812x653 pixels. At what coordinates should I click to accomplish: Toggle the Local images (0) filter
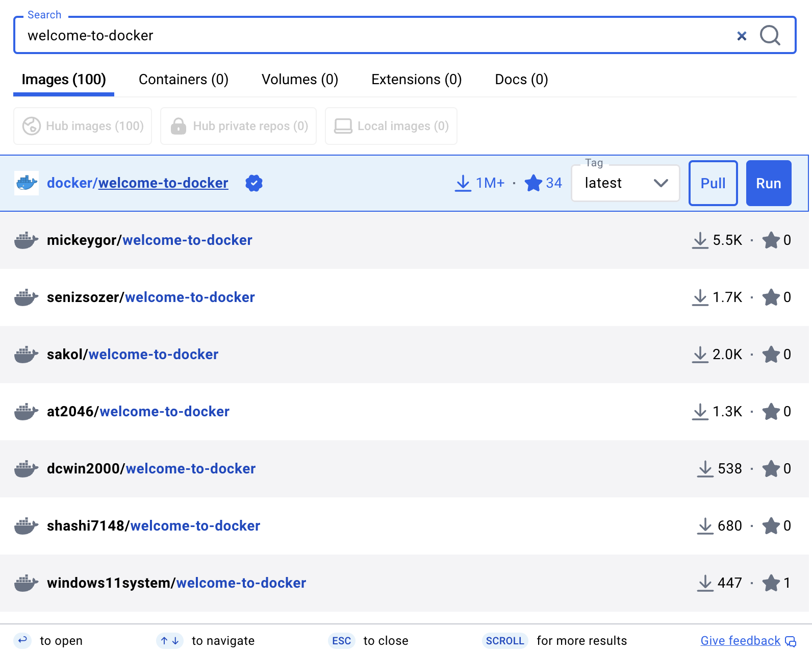coord(391,126)
